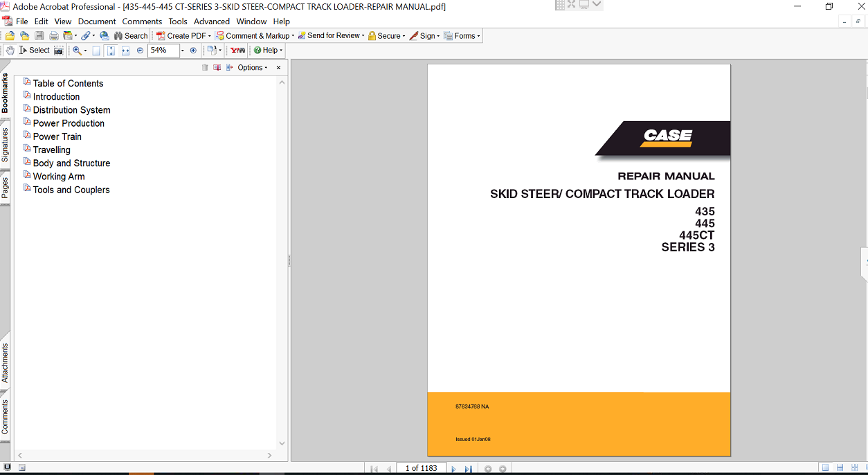Click the Snapshot camera tool
Image resolution: width=868 pixels, height=475 pixels.
pyautogui.click(x=59, y=51)
